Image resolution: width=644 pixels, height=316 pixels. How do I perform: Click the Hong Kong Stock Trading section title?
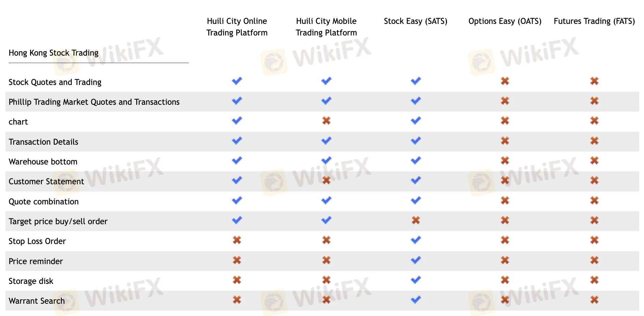tap(54, 53)
